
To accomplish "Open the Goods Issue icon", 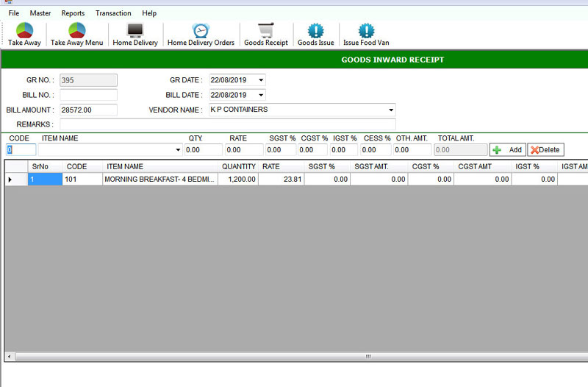I will pos(315,35).
